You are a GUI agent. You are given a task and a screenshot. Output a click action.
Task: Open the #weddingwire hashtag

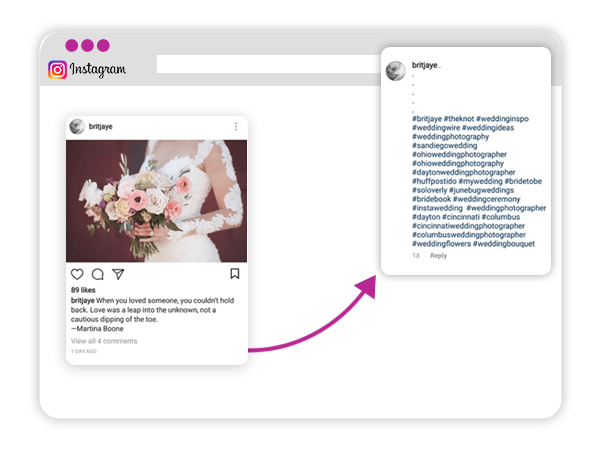coord(436,127)
